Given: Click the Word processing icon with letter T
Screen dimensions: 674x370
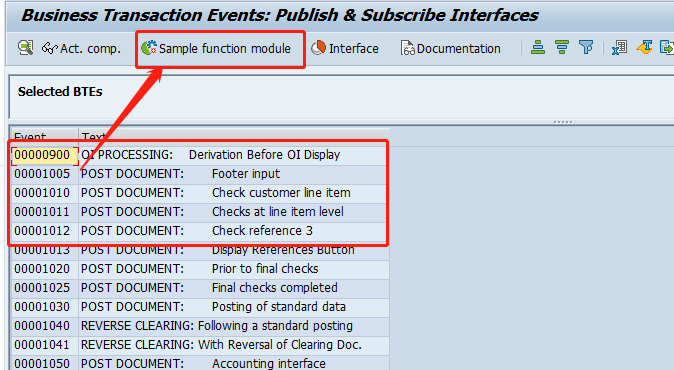Looking at the screenshot, I should click(x=644, y=47).
